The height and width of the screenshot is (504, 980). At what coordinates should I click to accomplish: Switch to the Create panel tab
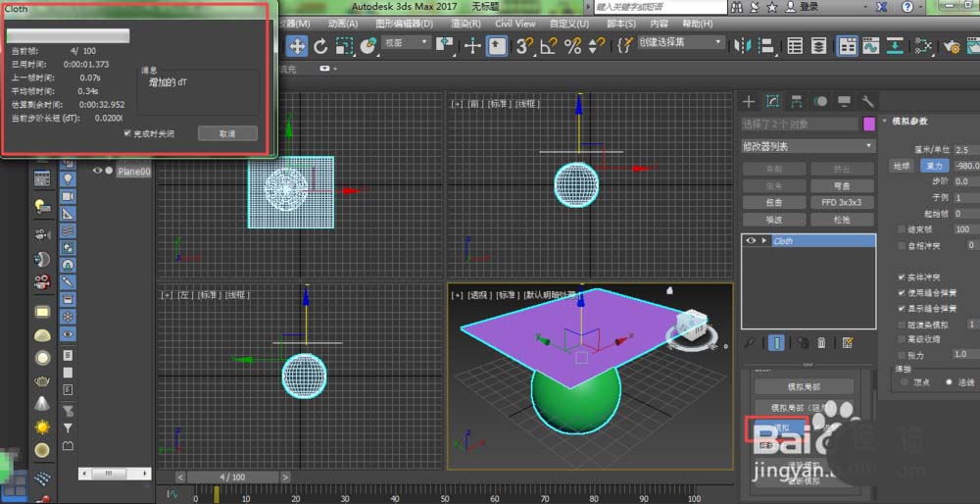749,101
